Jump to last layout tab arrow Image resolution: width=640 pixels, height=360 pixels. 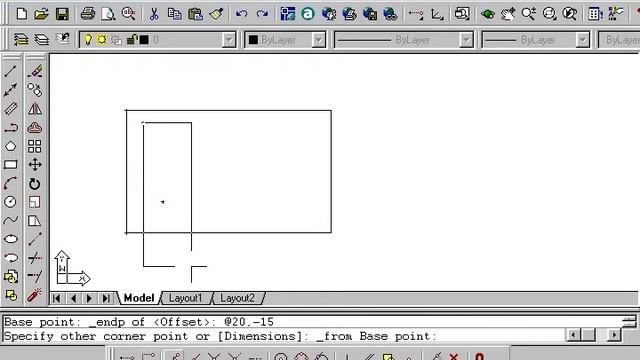pos(106,298)
